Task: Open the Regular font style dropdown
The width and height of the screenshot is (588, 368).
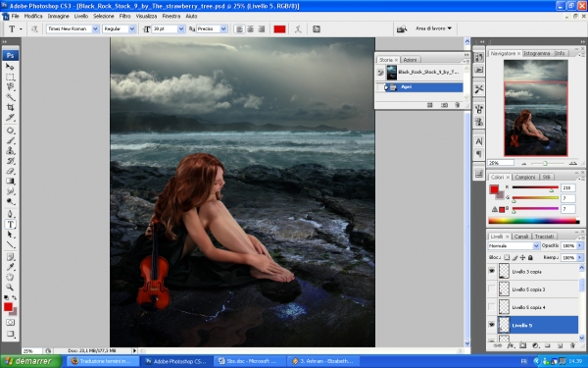Action: point(132,28)
